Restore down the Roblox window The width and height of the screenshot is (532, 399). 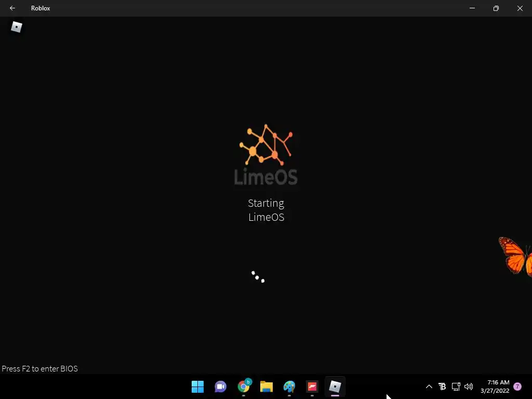pos(496,8)
